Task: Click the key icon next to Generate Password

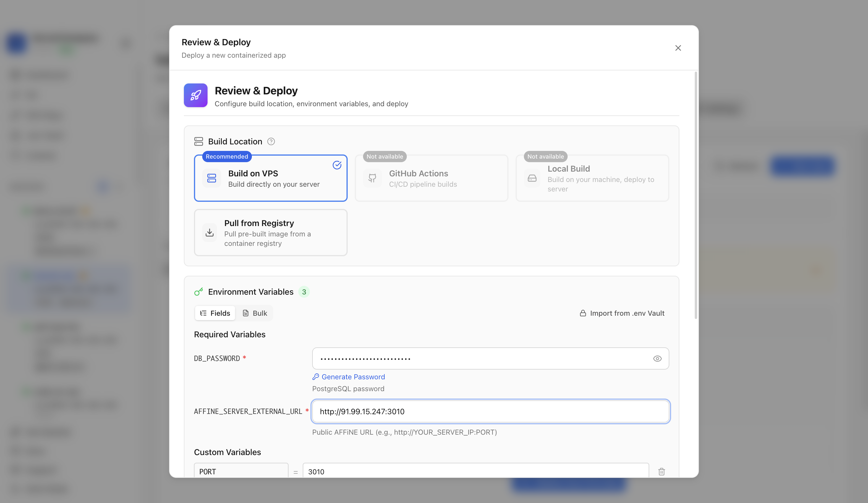Action: tap(315, 376)
